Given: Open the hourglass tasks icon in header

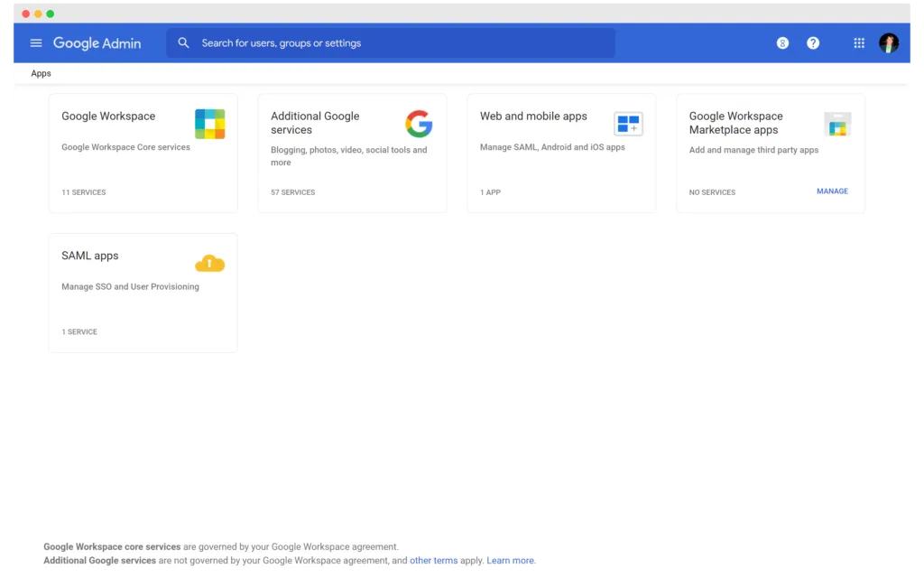Looking at the screenshot, I should point(782,43).
